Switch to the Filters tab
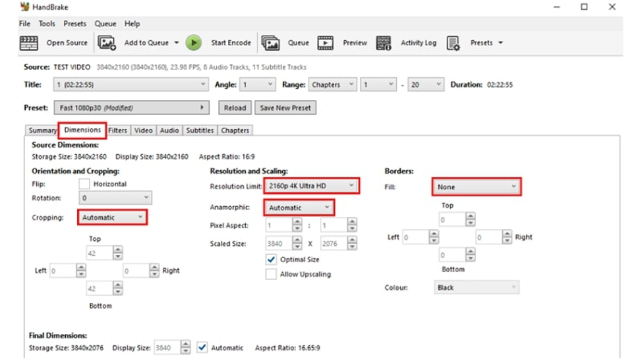644x359 pixels. click(x=117, y=130)
